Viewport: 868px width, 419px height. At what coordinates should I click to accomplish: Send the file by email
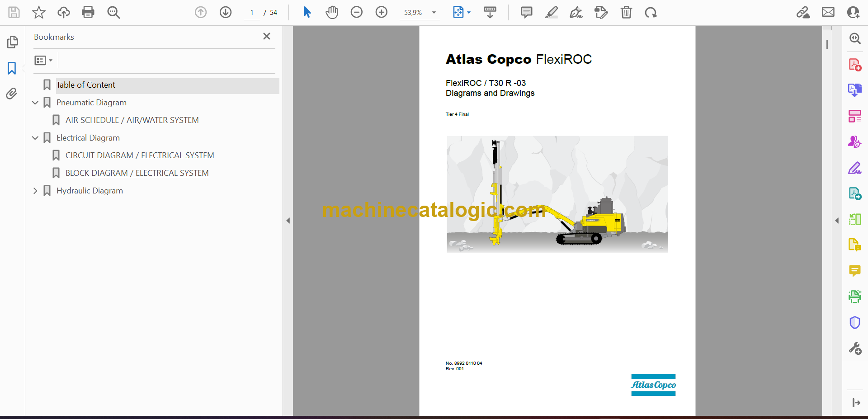828,12
